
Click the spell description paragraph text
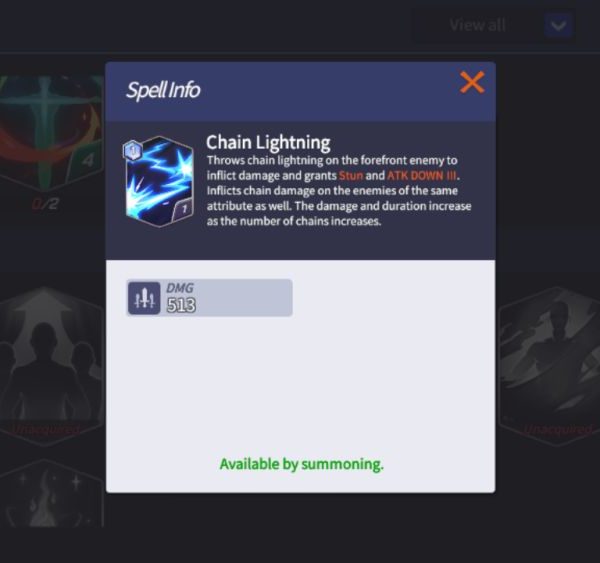[x=339, y=191]
